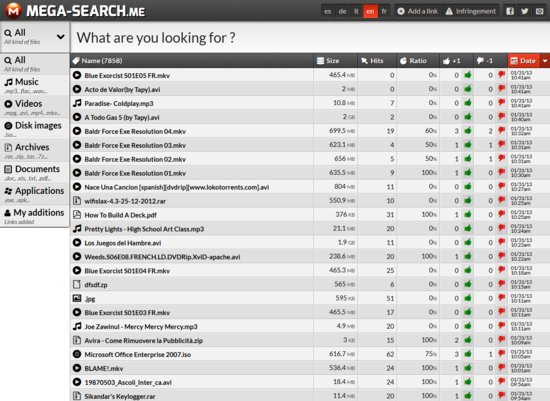The height and width of the screenshot is (401, 550).
Task: Sort by Date column header
Action: (524, 61)
